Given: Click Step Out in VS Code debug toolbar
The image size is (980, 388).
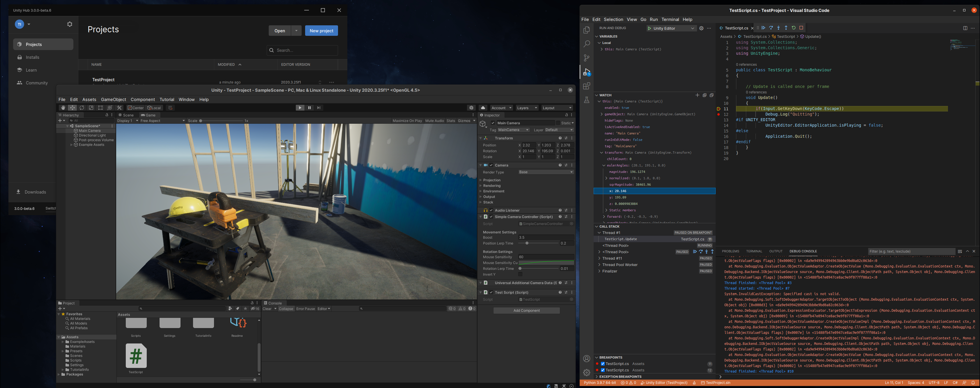Looking at the screenshot, I should click(786, 28).
